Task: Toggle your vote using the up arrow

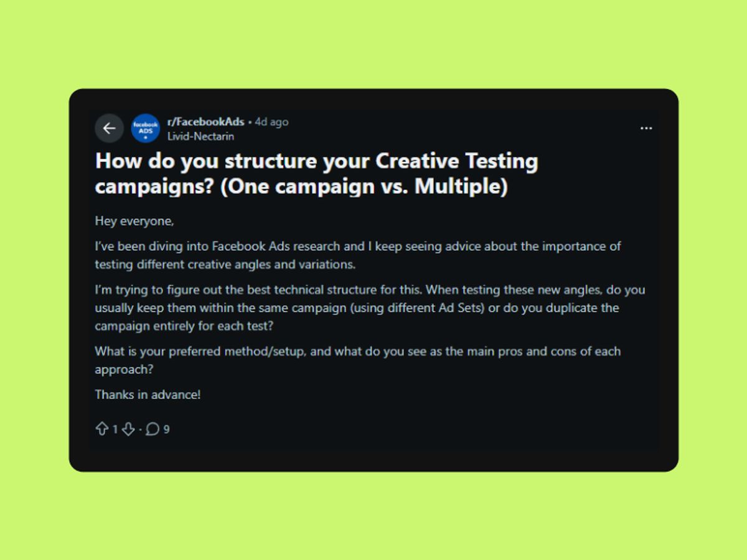Action: coord(103,429)
